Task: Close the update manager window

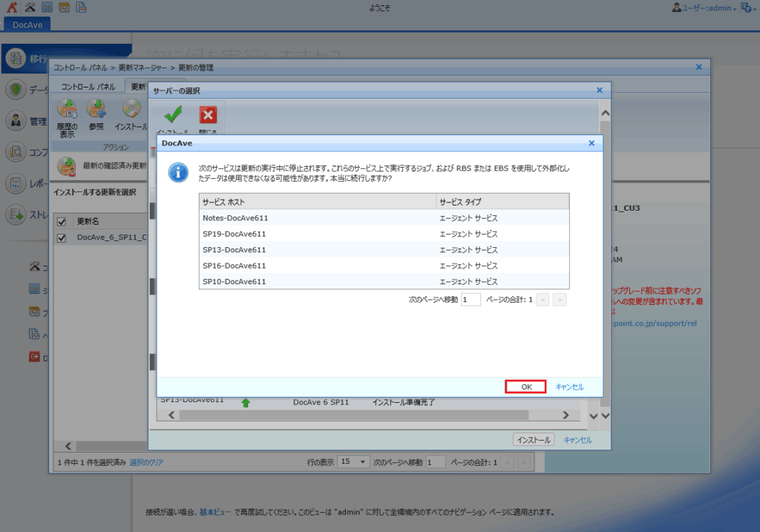Action: click(699, 67)
